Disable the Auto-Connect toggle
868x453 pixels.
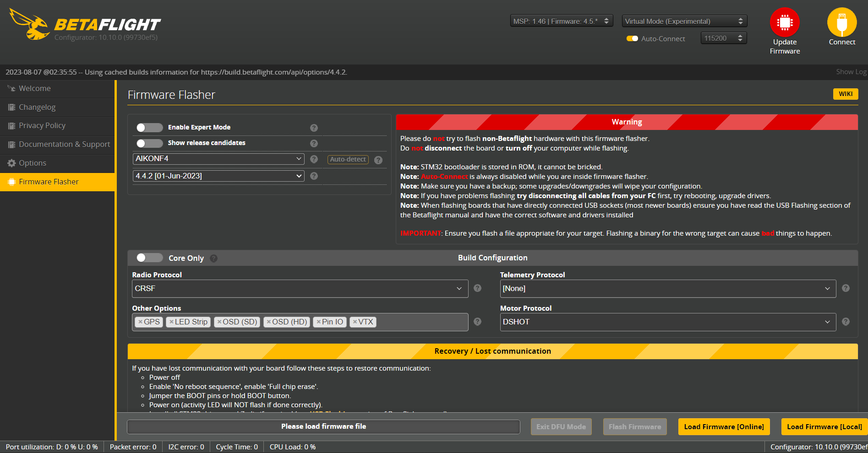tap(632, 38)
